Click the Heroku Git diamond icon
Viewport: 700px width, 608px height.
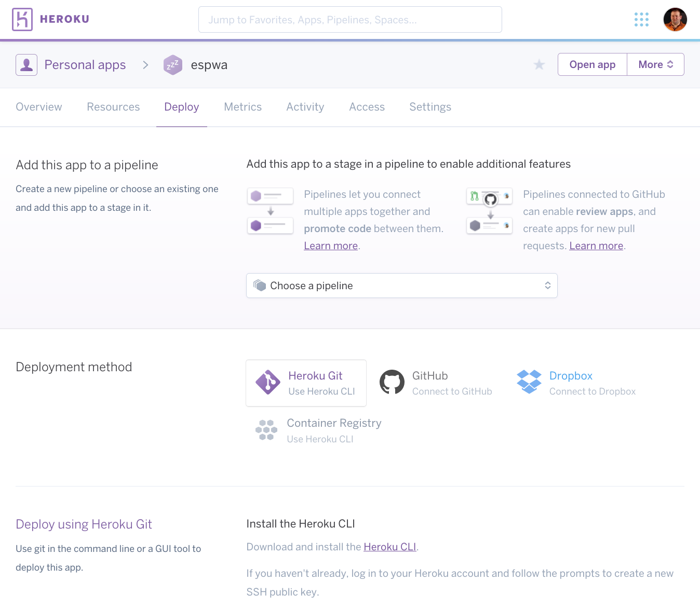pyautogui.click(x=268, y=382)
